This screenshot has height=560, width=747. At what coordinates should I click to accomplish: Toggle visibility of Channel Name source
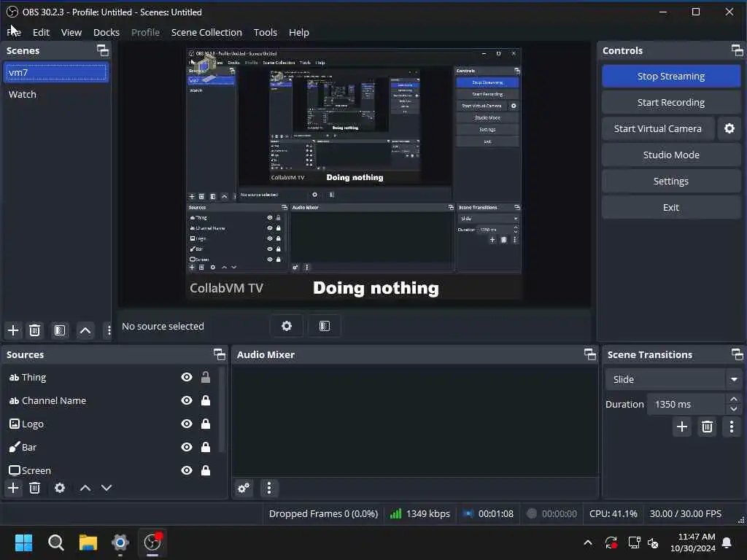[x=187, y=400]
